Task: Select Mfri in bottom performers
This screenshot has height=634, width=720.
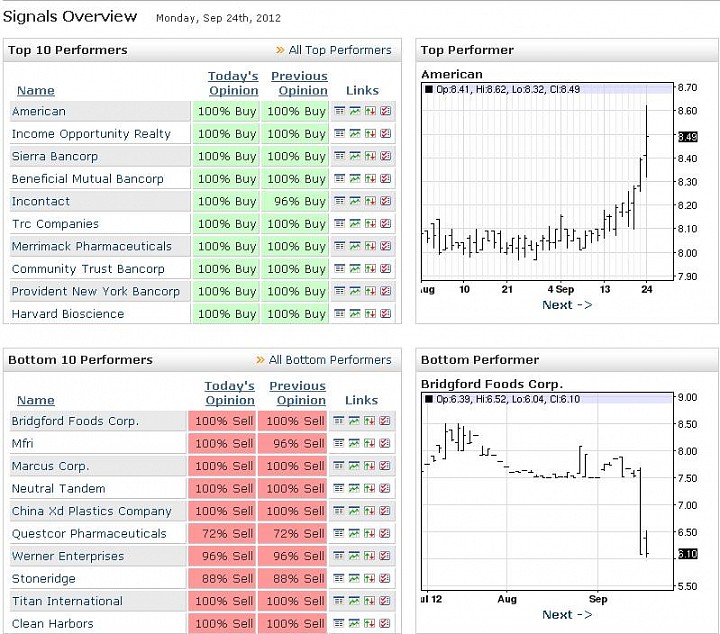Action: pos(22,443)
